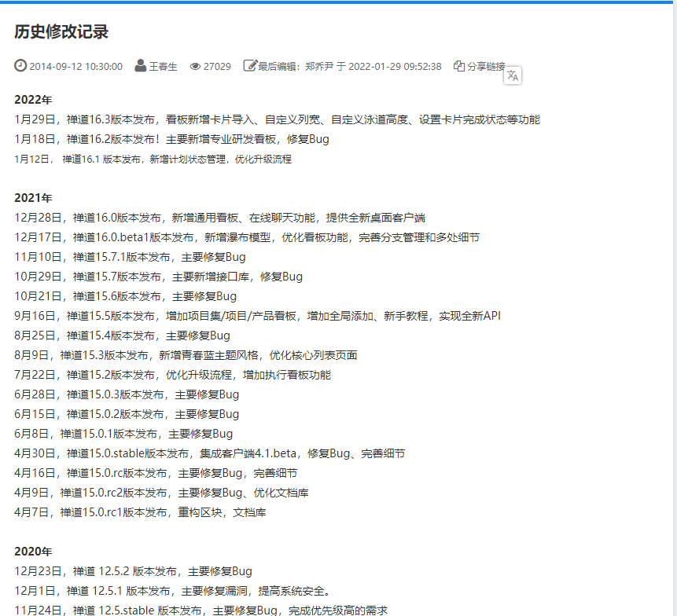677x616 pixels.
Task: Select the 禅道15.0.stable版本发布 entry
Action: point(210,453)
